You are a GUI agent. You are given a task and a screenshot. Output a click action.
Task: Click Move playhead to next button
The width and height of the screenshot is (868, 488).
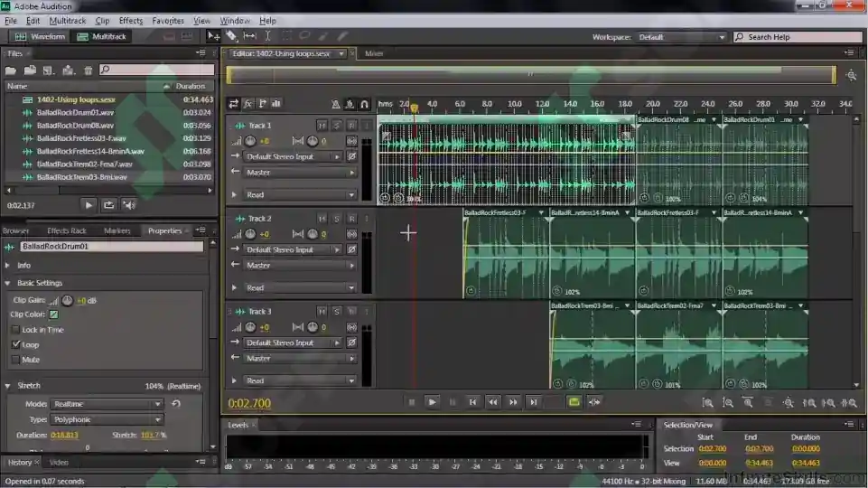pyautogui.click(x=534, y=403)
